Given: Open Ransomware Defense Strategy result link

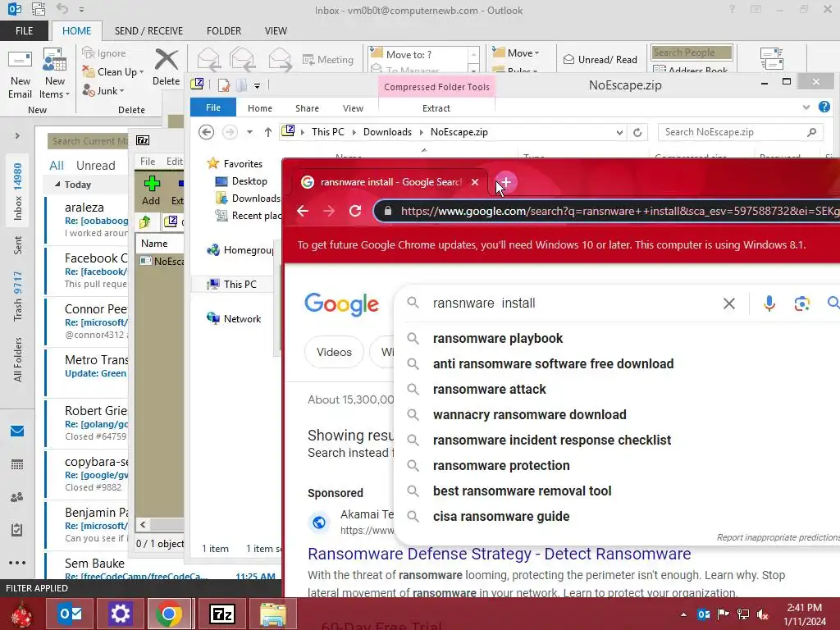Looking at the screenshot, I should [499, 554].
